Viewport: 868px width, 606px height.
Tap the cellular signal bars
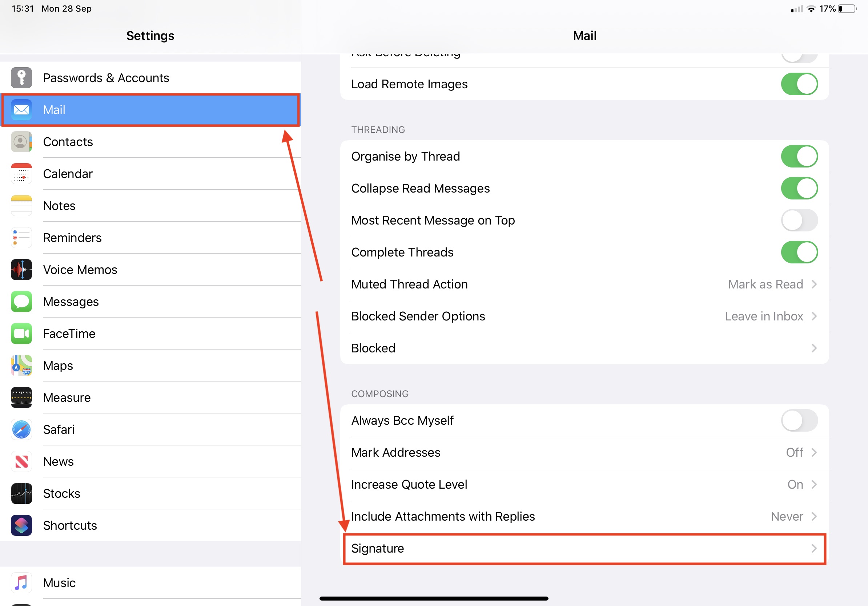click(x=797, y=9)
